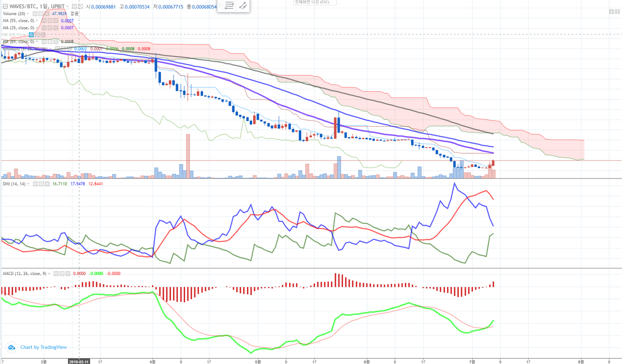The height and width of the screenshot is (364, 622).
Task: Show the hidden BB indicator via eye icon
Action: 32,35
